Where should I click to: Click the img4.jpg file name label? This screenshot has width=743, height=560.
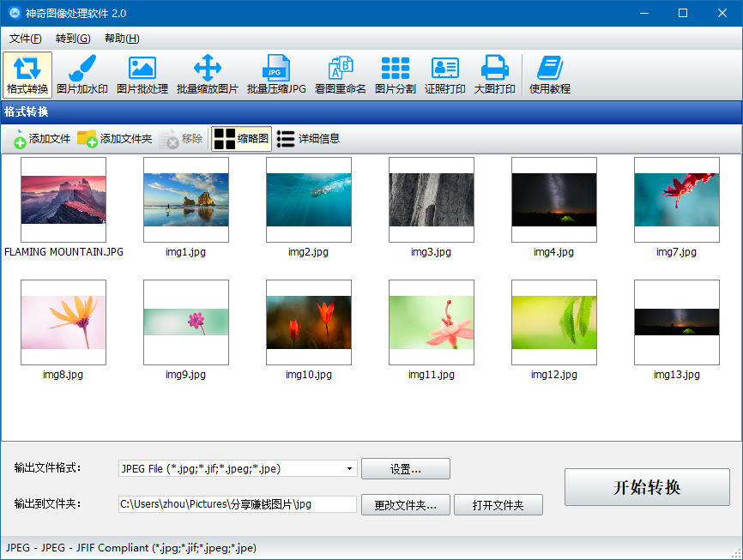[554, 252]
